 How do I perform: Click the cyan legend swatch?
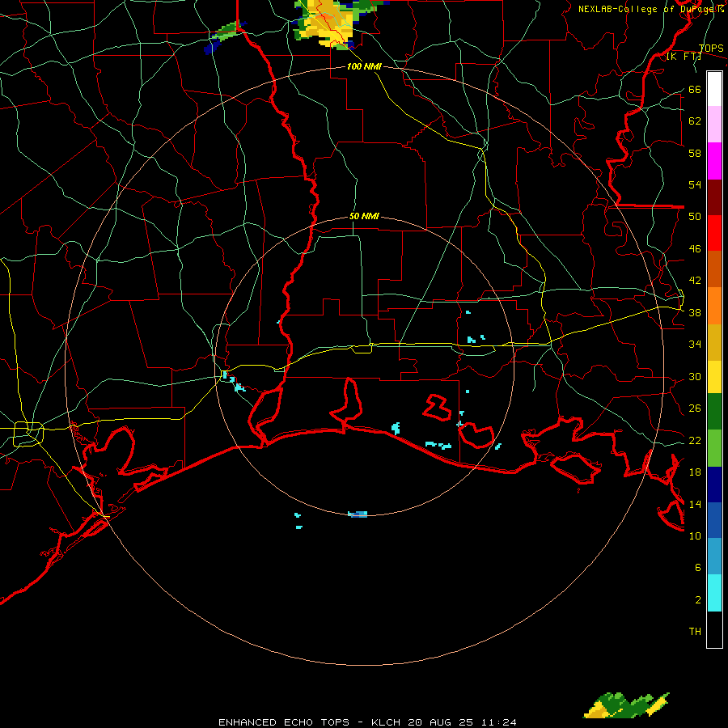pos(714,593)
